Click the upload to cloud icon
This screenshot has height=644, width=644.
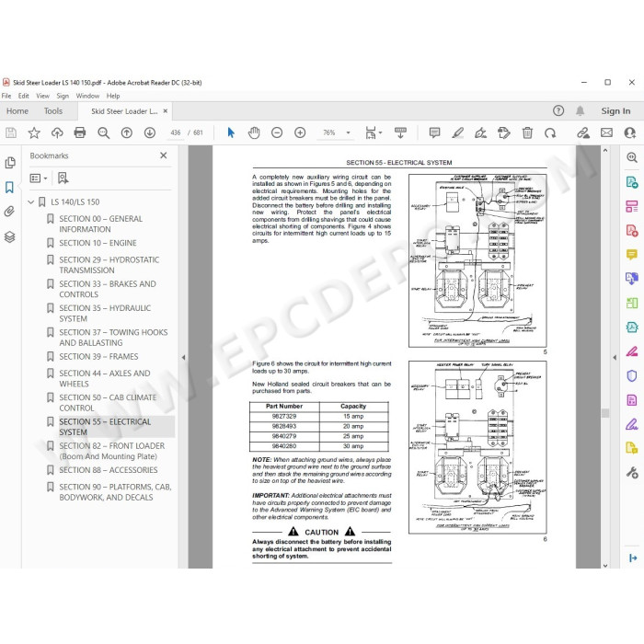click(57, 132)
